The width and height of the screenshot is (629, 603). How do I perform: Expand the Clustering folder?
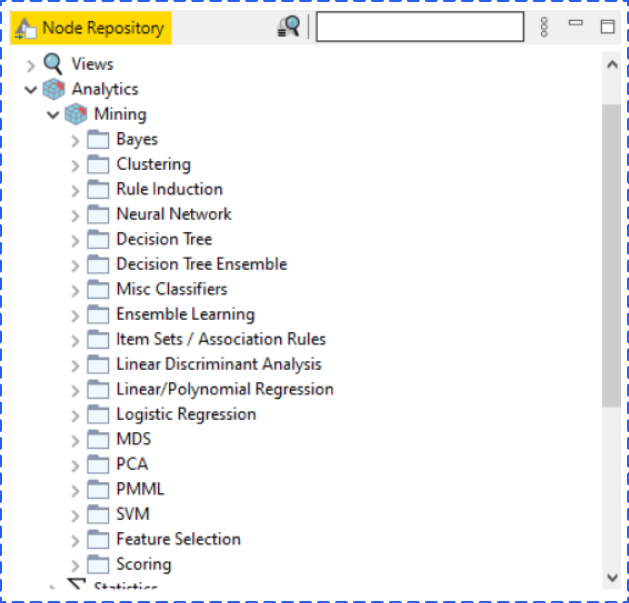click(75, 164)
